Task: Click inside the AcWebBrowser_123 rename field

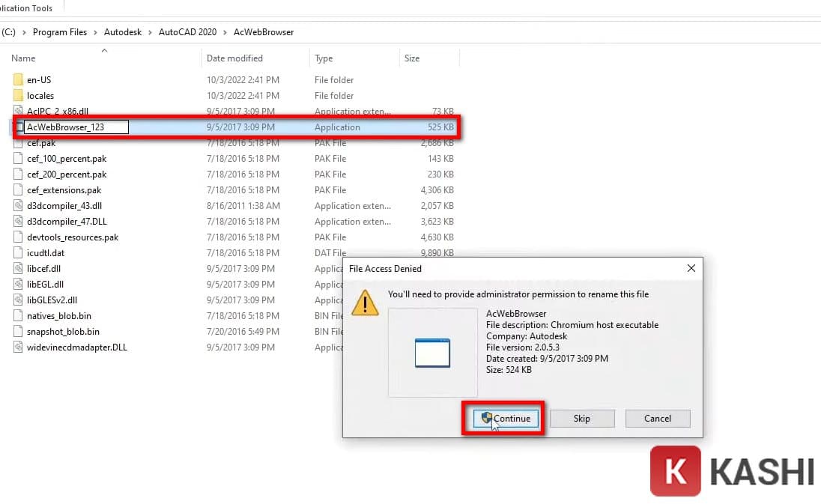Action: coord(74,127)
